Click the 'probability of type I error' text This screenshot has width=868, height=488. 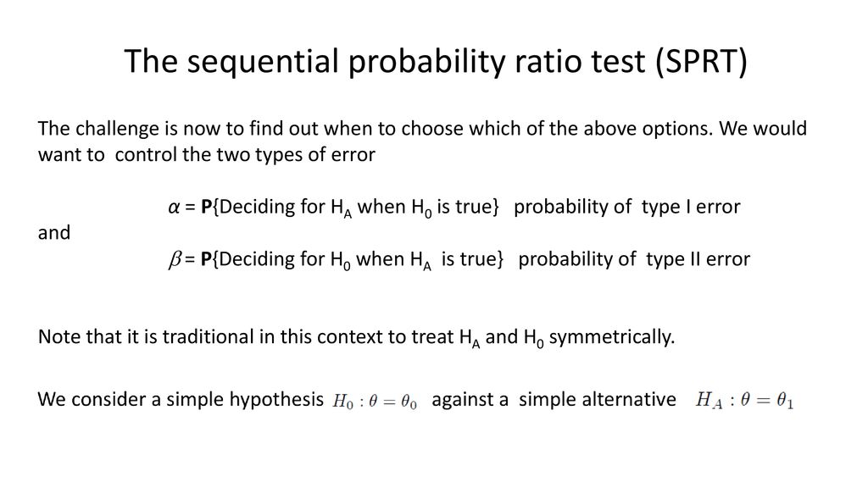626,207
